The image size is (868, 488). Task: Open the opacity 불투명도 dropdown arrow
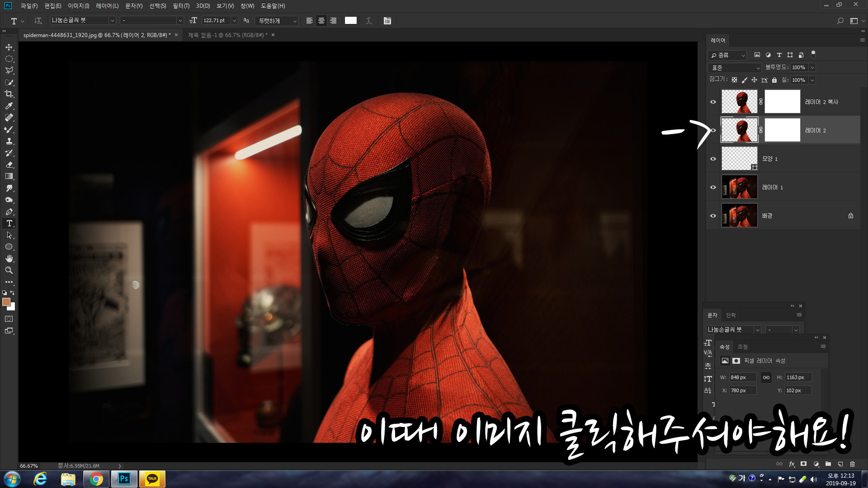pyautogui.click(x=812, y=68)
